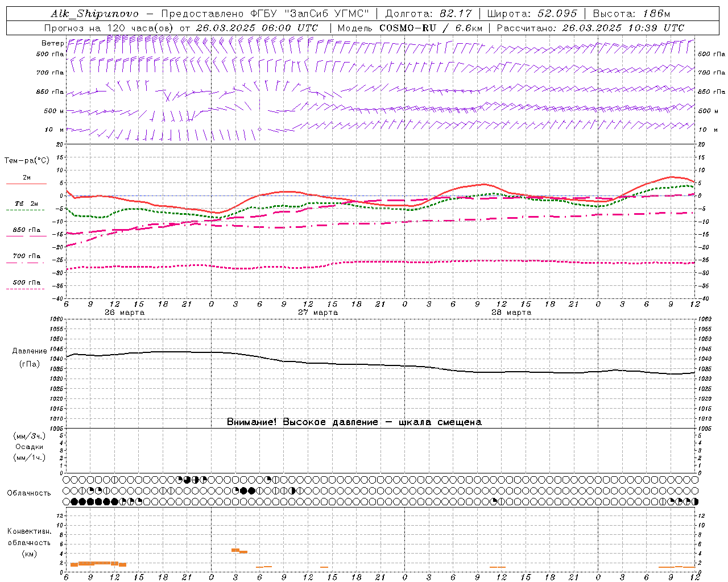
Task: Click the 27 марта date label
Action: point(318,313)
